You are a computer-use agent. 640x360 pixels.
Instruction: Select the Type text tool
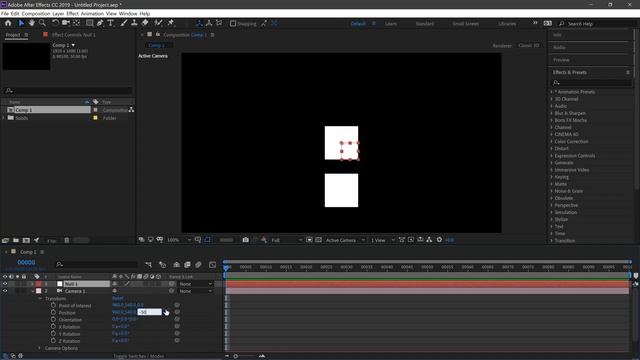(x=111, y=23)
